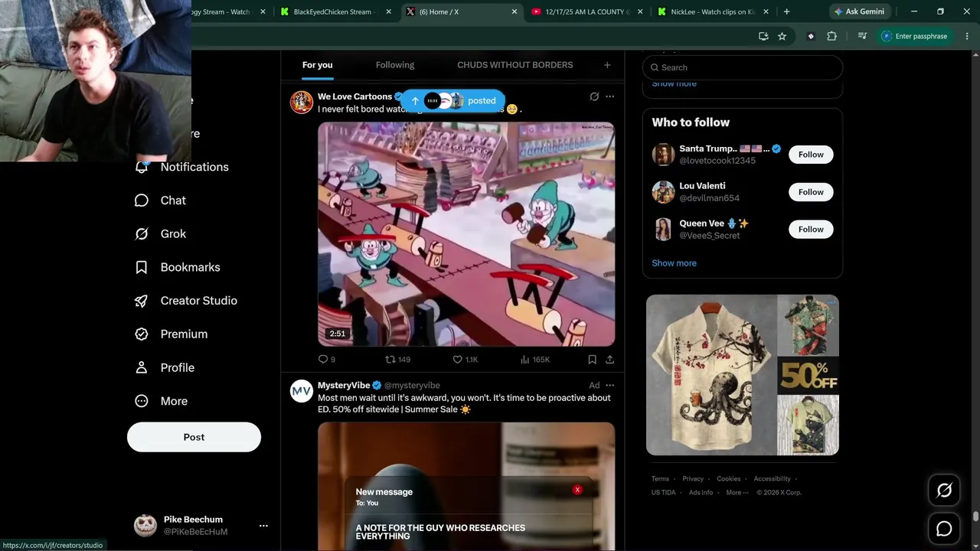Open Pike Beechum account avatar
This screenshot has width=980, height=551.
145,526
